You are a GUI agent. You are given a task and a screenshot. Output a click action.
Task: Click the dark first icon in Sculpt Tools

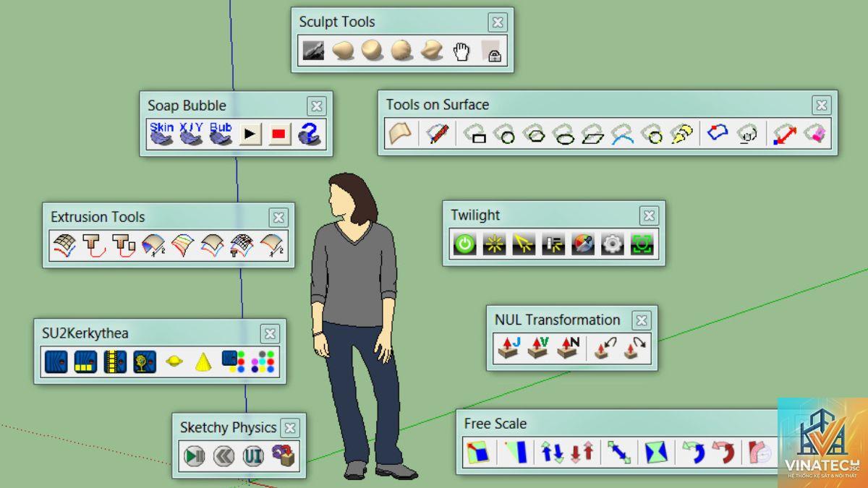click(x=313, y=51)
